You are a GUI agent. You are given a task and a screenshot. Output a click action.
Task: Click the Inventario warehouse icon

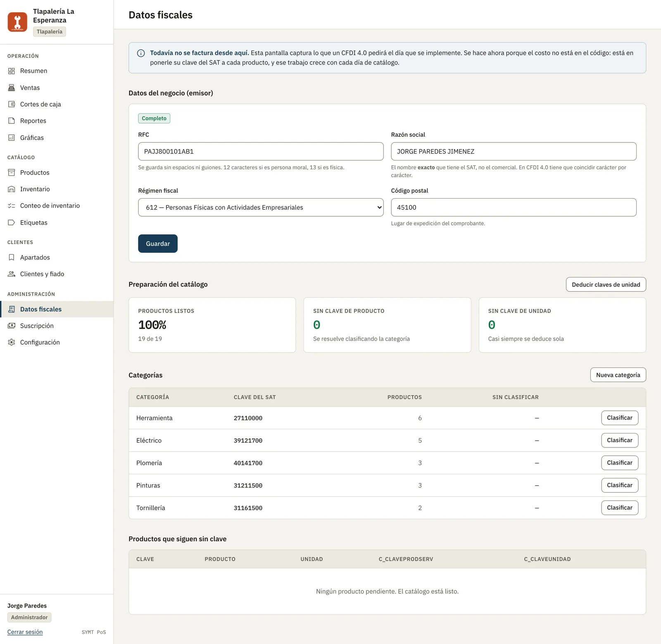click(x=12, y=189)
